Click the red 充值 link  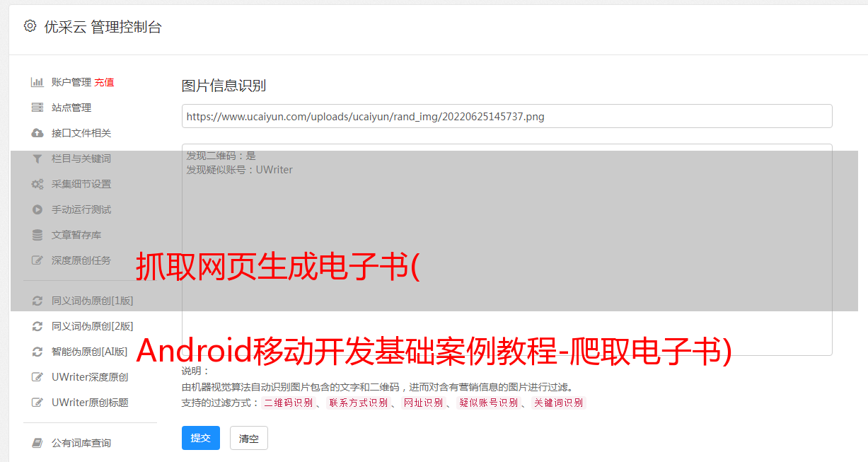click(104, 82)
